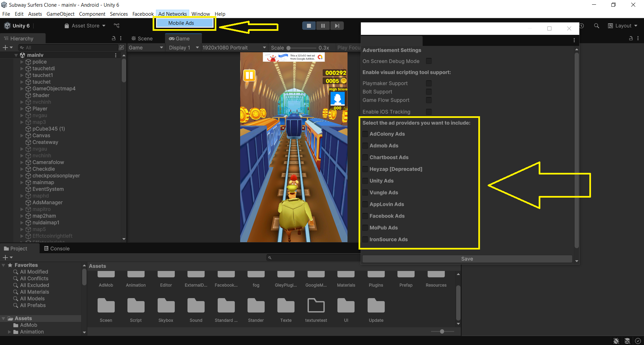The width and height of the screenshot is (644, 345).
Task: Select All Prefabs under Favorites
Action: pyautogui.click(x=33, y=305)
